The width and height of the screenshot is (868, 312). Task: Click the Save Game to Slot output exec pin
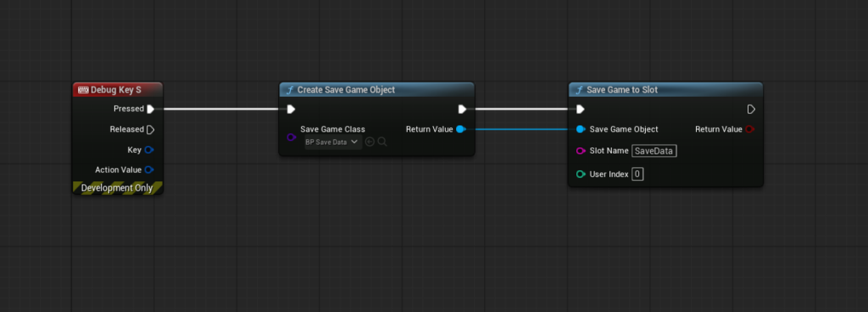[x=751, y=109]
